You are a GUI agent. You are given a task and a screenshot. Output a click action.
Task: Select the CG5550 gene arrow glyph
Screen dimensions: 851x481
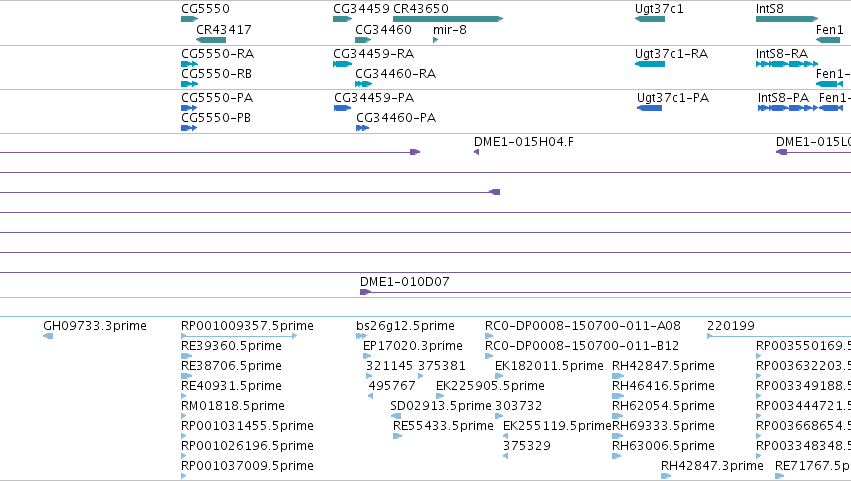click(x=189, y=19)
